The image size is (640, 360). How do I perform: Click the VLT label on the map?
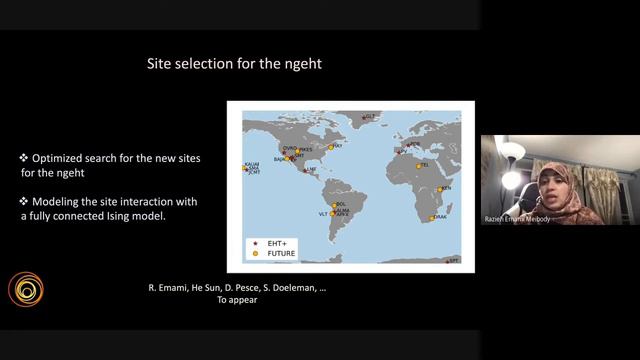tap(323, 214)
